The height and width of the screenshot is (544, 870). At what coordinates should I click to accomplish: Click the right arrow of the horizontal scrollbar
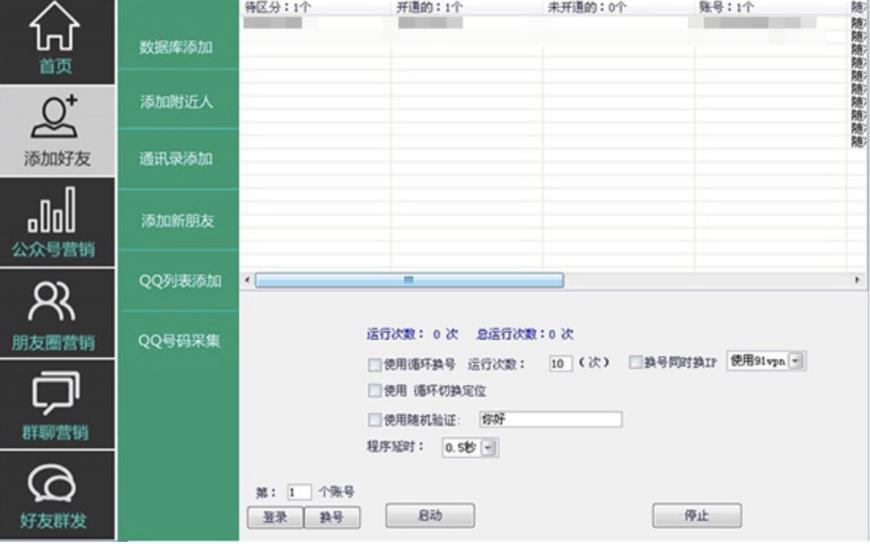point(857,280)
